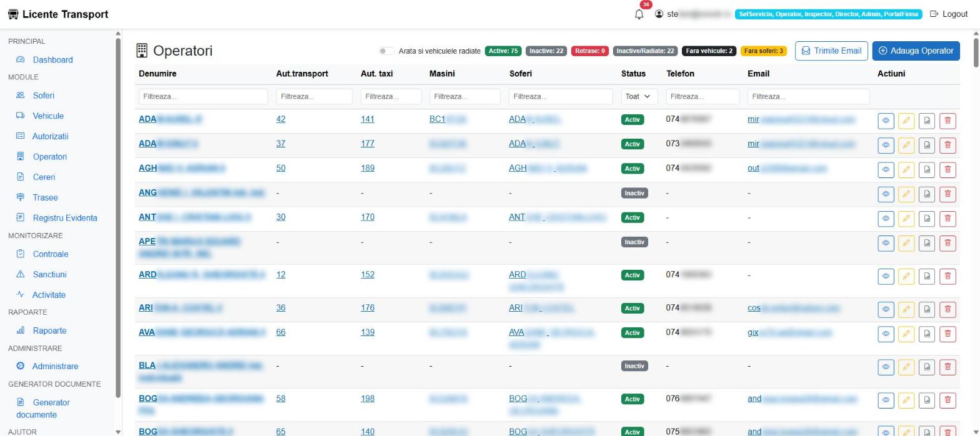Open taxi authorization link 189
980x436 pixels.
pyautogui.click(x=367, y=168)
